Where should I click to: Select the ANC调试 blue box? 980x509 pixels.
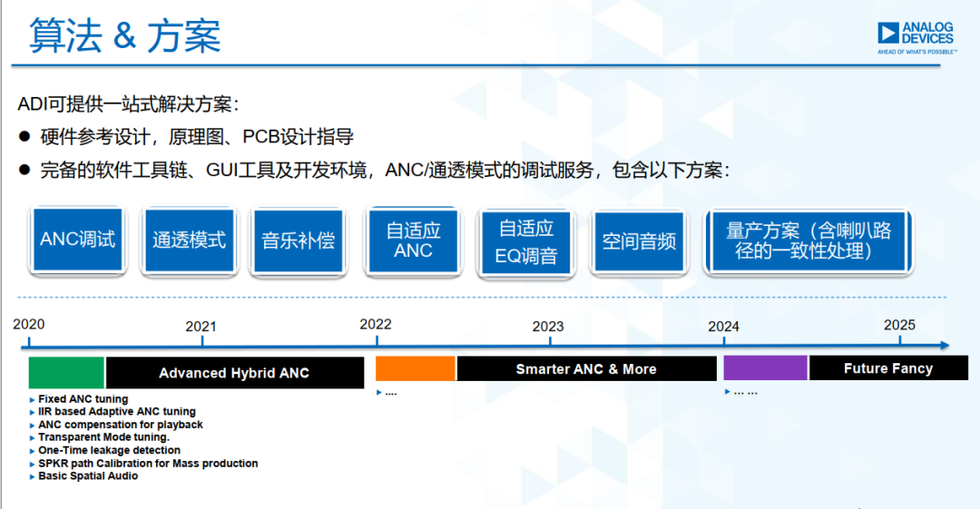(x=77, y=240)
